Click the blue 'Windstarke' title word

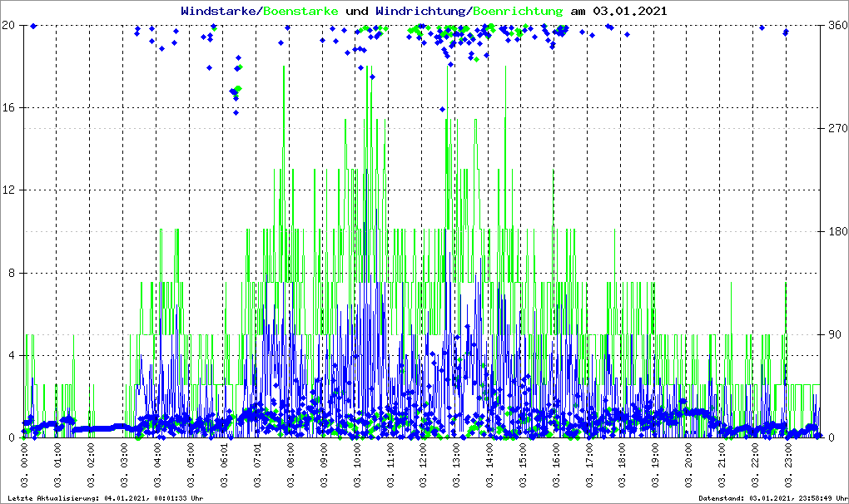220,11
